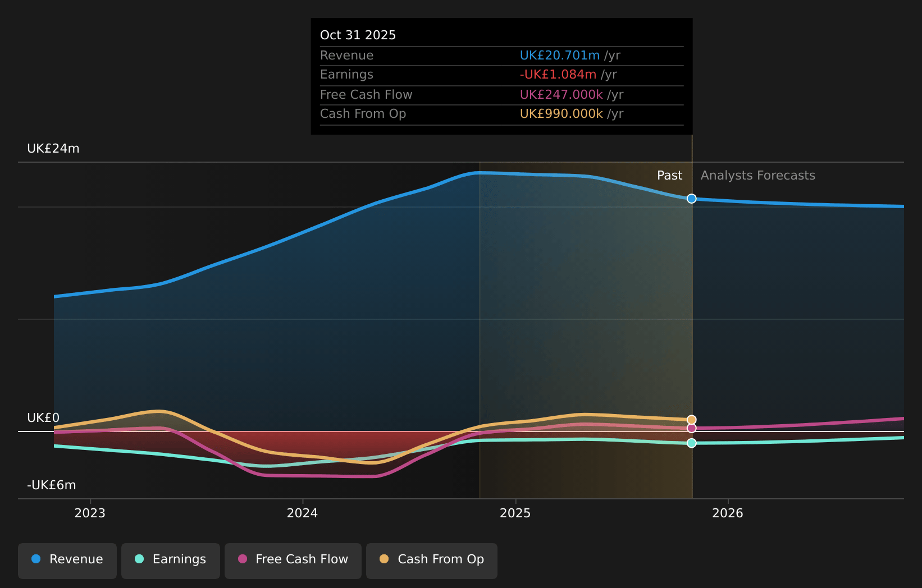This screenshot has height=588, width=922.
Task: Select the Cash From Op data point marker
Action: (x=692, y=420)
